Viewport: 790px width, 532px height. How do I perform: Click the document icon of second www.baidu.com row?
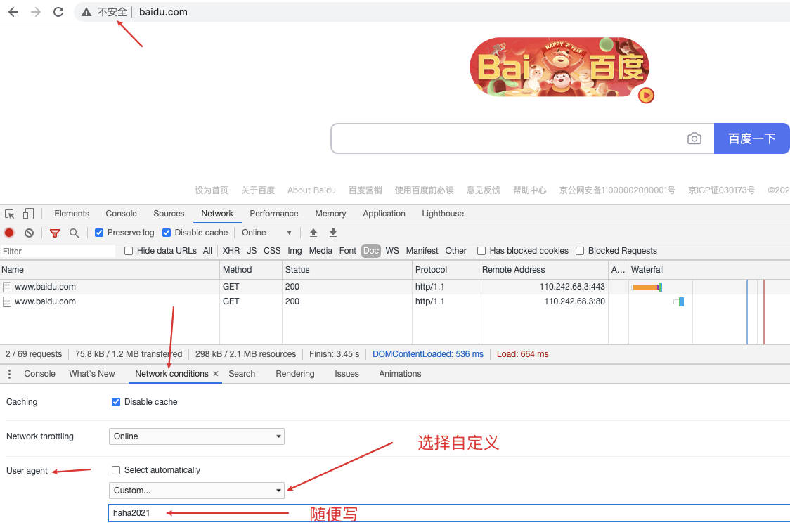tap(7, 301)
